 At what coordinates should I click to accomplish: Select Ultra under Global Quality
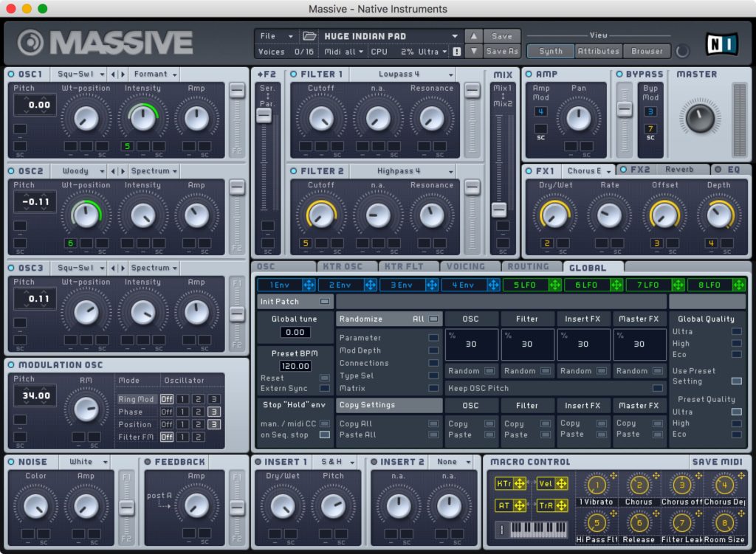click(x=736, y=332)
